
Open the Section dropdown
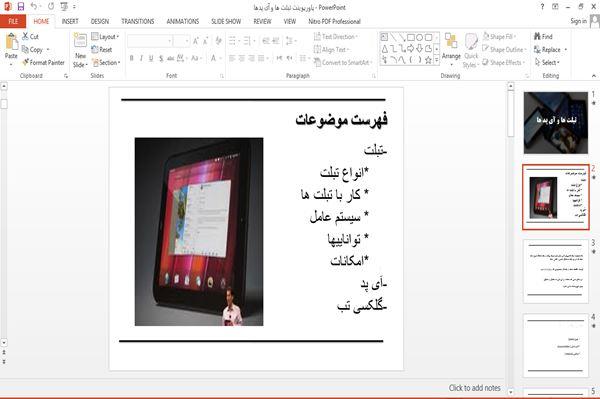[106, 62]
